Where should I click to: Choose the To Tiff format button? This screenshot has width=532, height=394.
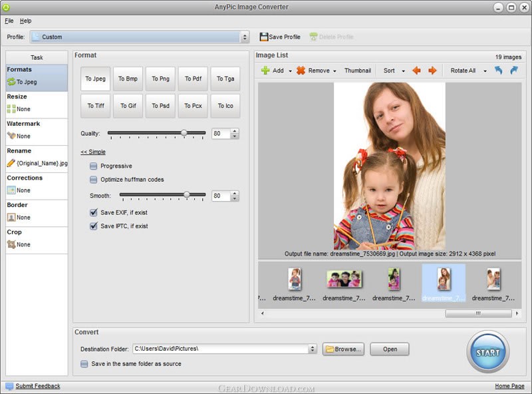point(95,106)
